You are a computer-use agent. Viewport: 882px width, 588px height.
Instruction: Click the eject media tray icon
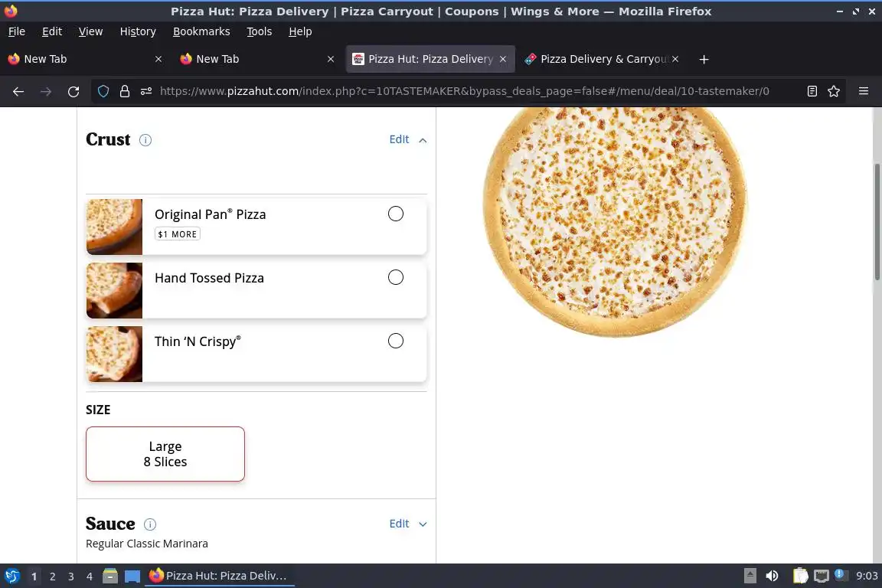[x=750, y=576]
